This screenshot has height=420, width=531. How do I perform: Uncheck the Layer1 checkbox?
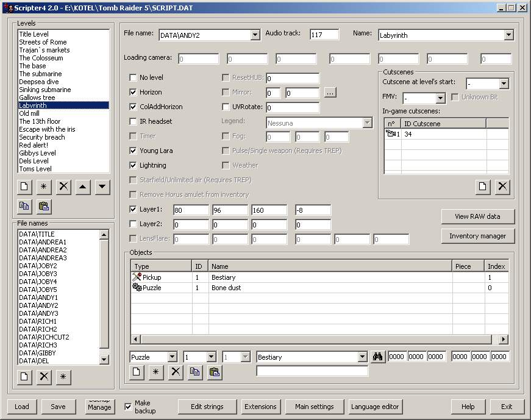pos(133,209)
